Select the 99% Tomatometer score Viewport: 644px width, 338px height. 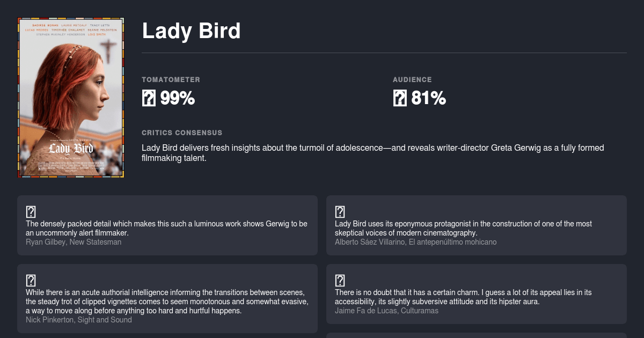pyautogui.click(x=177, y=98)
